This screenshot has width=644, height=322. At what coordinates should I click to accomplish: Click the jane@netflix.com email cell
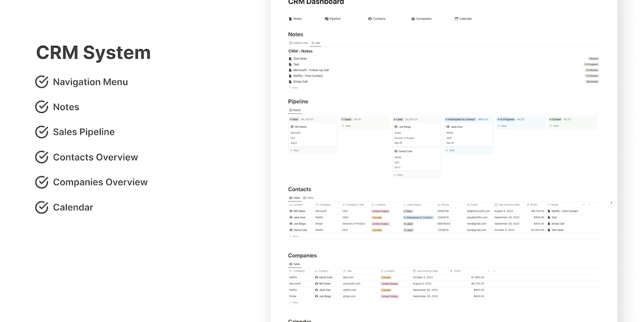[477, 218]
